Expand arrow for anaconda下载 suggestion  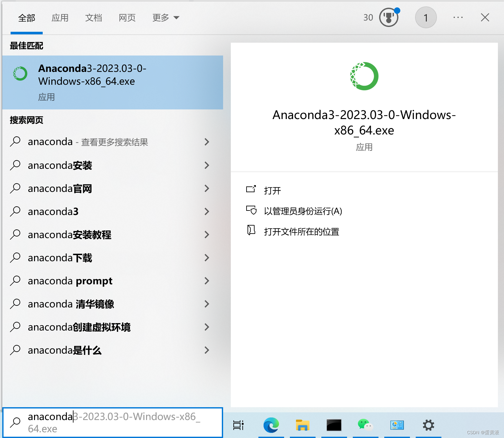coord(207,258)
